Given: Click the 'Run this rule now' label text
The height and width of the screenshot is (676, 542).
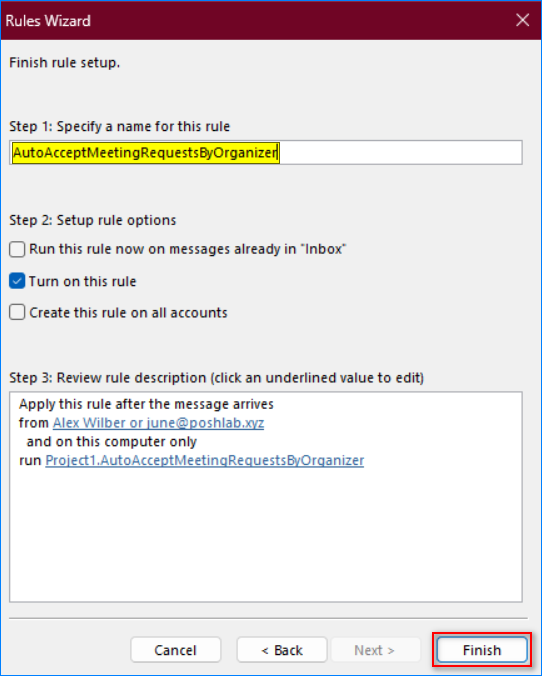Looking at the screenshot, I should coord(188,249).
